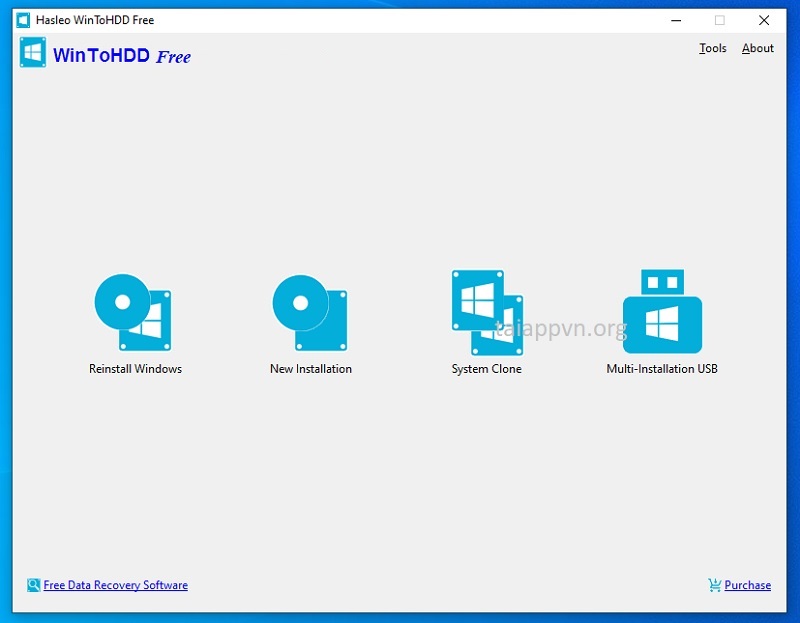
Task: Click the New Installation label text
Action: click(310, 368)
